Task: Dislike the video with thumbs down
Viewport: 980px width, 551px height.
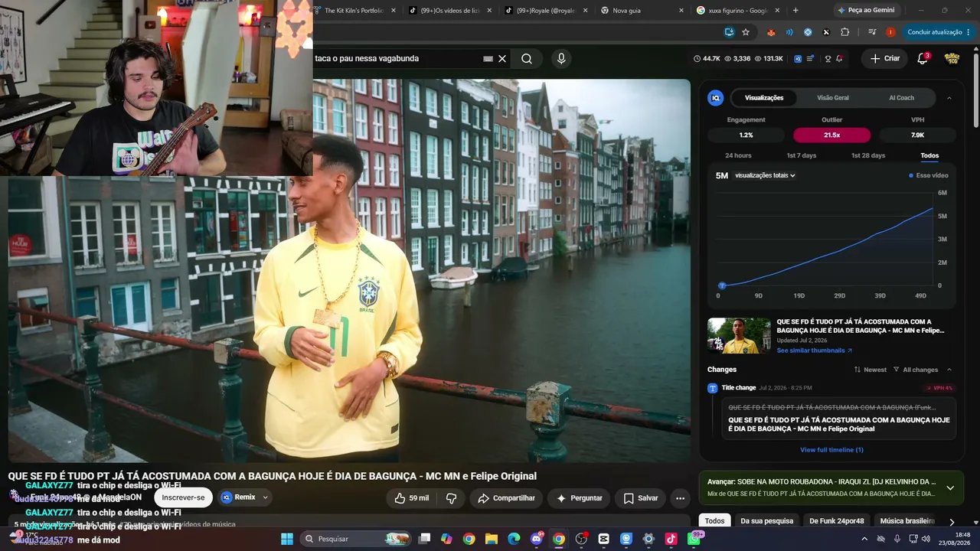Action: (x=452, y=498)
